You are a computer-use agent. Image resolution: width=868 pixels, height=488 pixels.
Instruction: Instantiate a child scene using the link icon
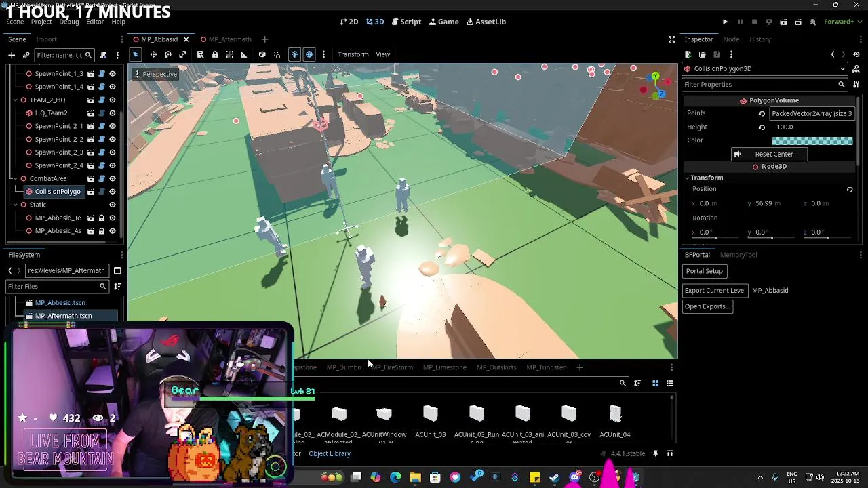point(26,55)
